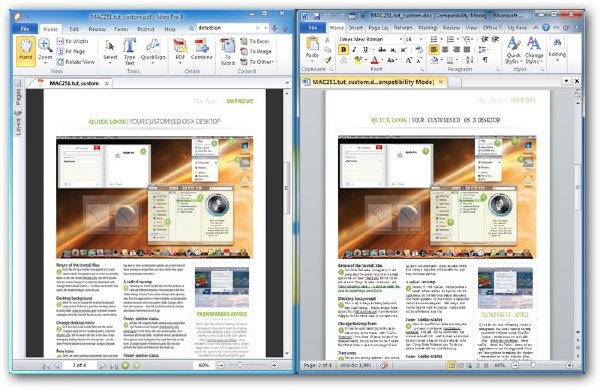Click Rotate View in Nitro Pro

76,62
